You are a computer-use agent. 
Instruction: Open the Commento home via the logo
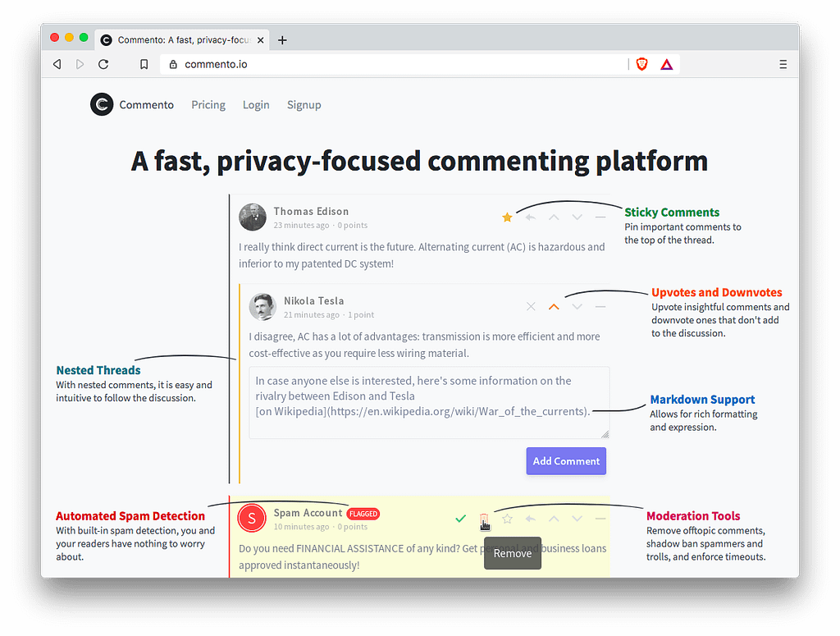[x=102, y=104]
